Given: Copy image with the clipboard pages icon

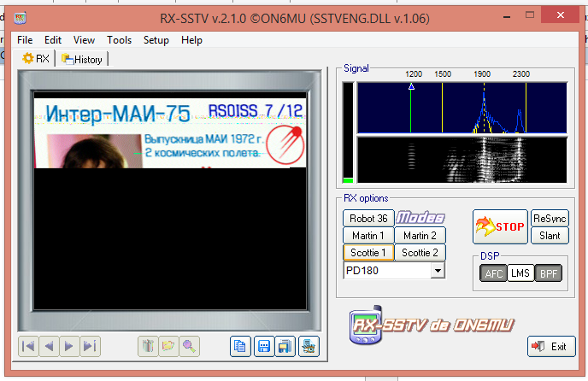Looking at the screenshot, I should tap(240, 346).
